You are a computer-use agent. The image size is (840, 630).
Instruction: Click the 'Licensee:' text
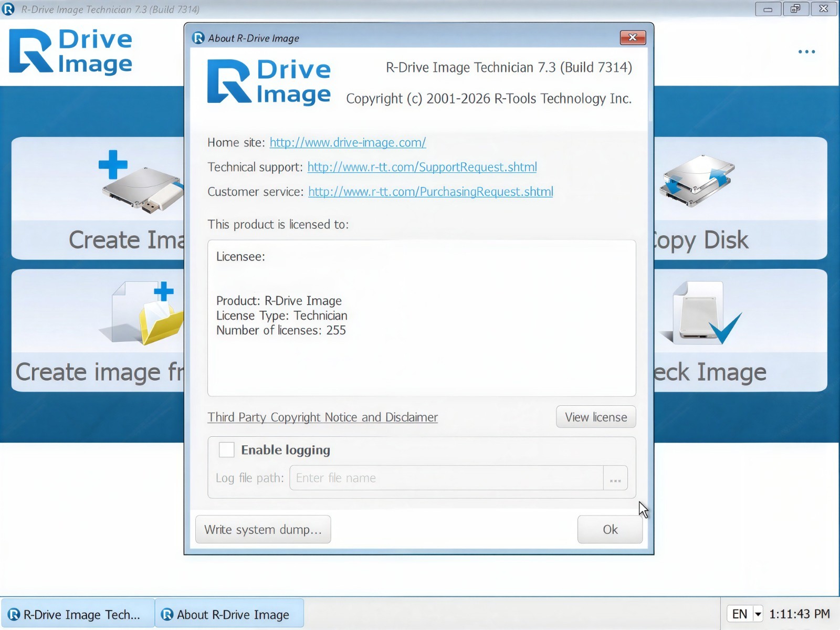tap(240, 257)
